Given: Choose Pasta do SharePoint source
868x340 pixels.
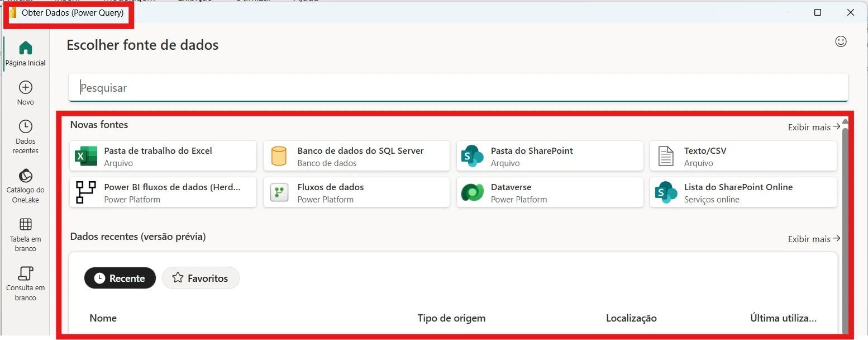Looking at the screenshot, I should click(550, 156).
